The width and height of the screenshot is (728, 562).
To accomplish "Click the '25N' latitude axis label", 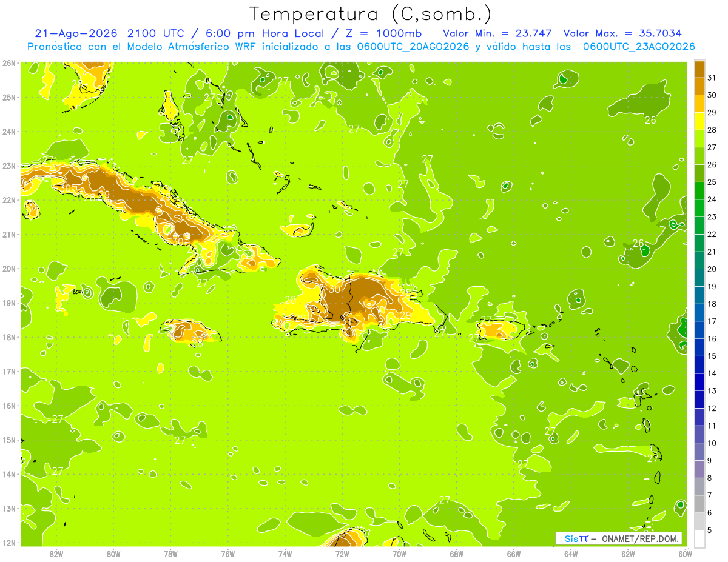I will pos(8,97).
